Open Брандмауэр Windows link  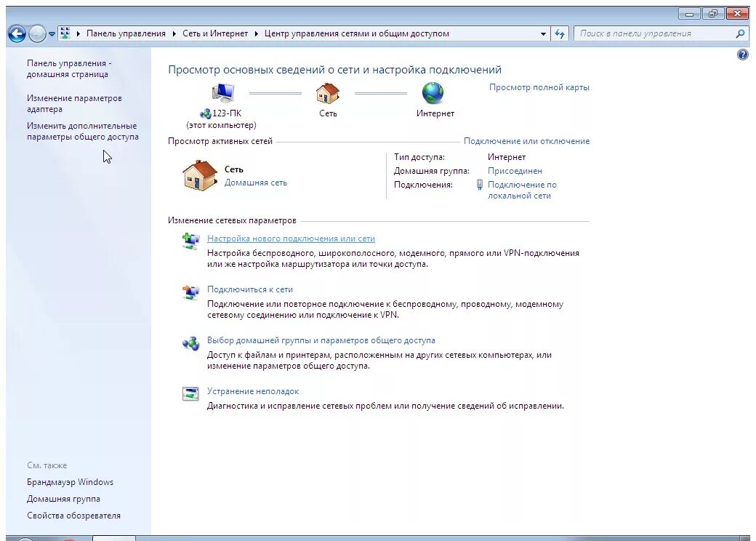pos(70,482)
